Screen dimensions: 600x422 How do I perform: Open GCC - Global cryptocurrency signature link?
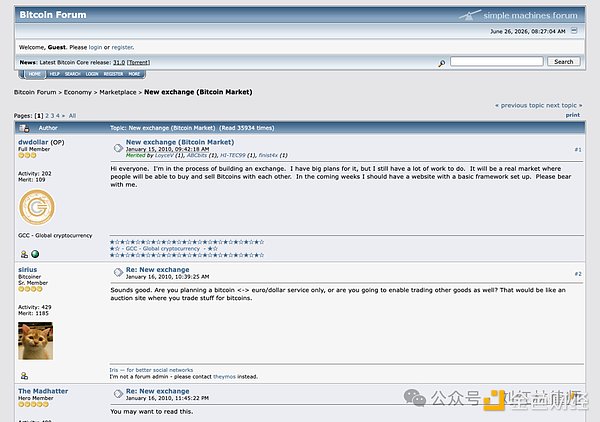point(163,249)
